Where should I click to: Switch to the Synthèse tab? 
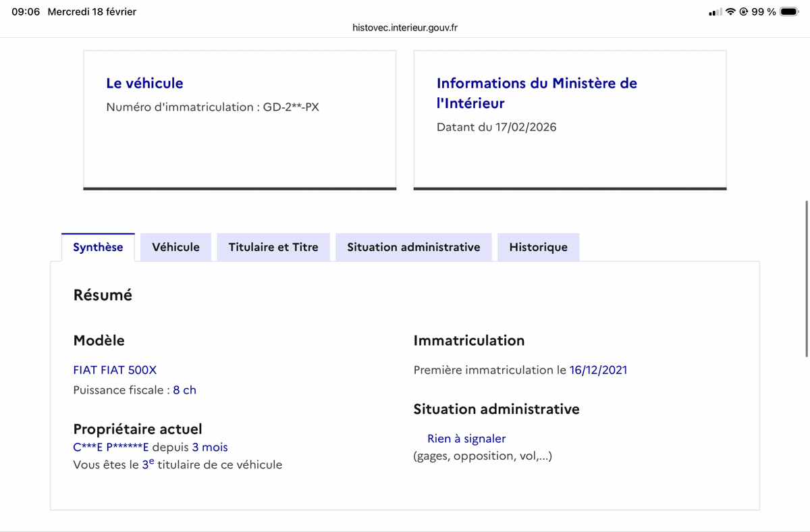(98, 247)
